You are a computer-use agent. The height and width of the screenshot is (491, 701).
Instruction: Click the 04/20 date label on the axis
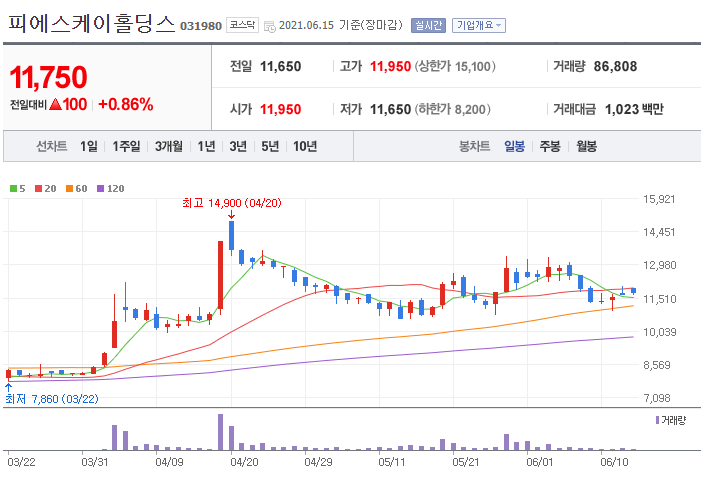coord(244,462)
